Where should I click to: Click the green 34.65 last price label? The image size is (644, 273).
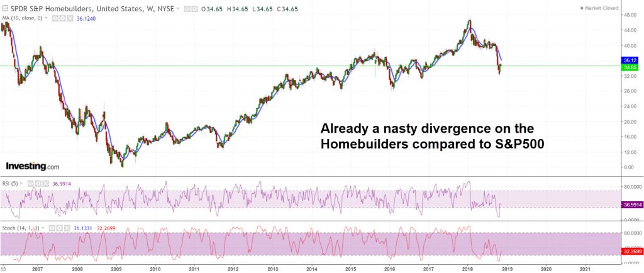click(x=630, y=67)
